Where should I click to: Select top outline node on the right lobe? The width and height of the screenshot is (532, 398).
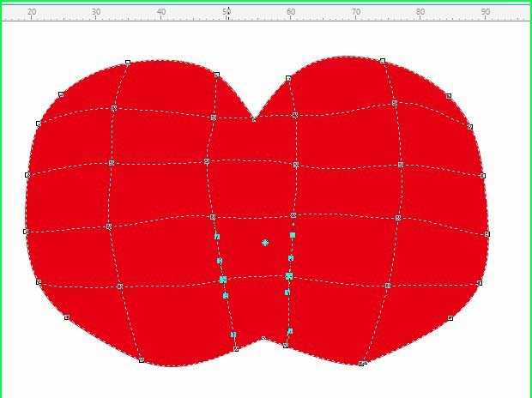click(x=383, y=61)
